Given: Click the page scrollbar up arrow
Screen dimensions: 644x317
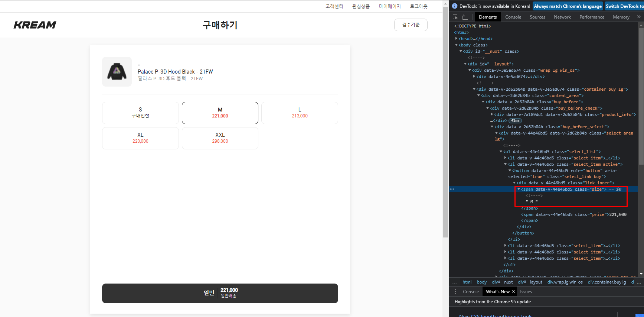Looking at the screenshot, I should (x=446, y=3).
